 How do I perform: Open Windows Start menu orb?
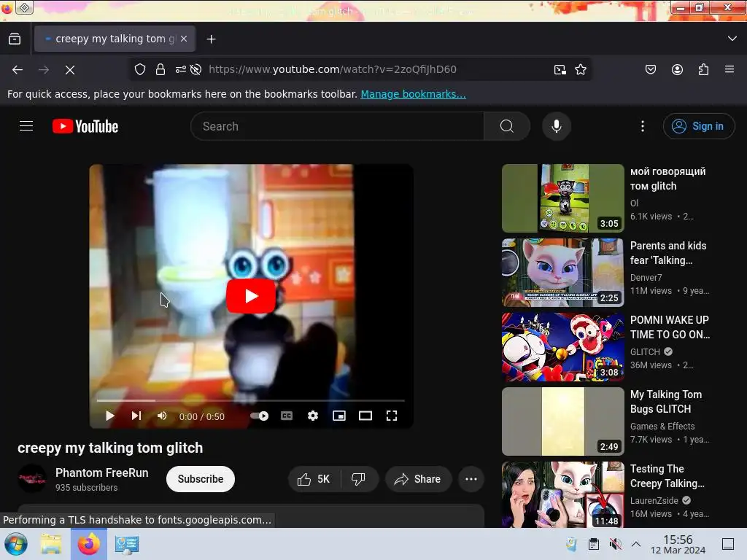tap(16, 544)
